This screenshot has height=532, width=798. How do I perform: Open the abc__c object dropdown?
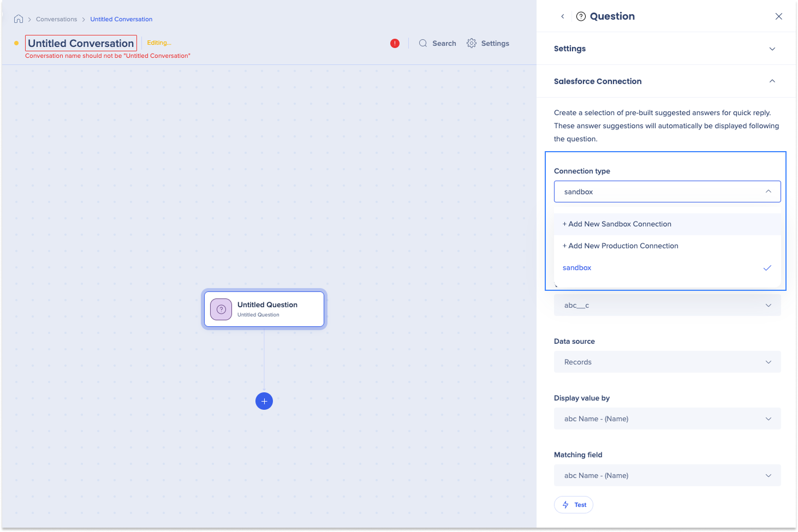667,306
